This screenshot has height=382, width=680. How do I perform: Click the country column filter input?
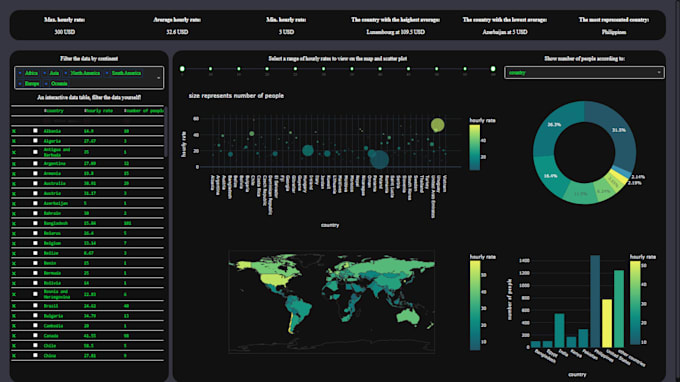(x=62, y=121)
